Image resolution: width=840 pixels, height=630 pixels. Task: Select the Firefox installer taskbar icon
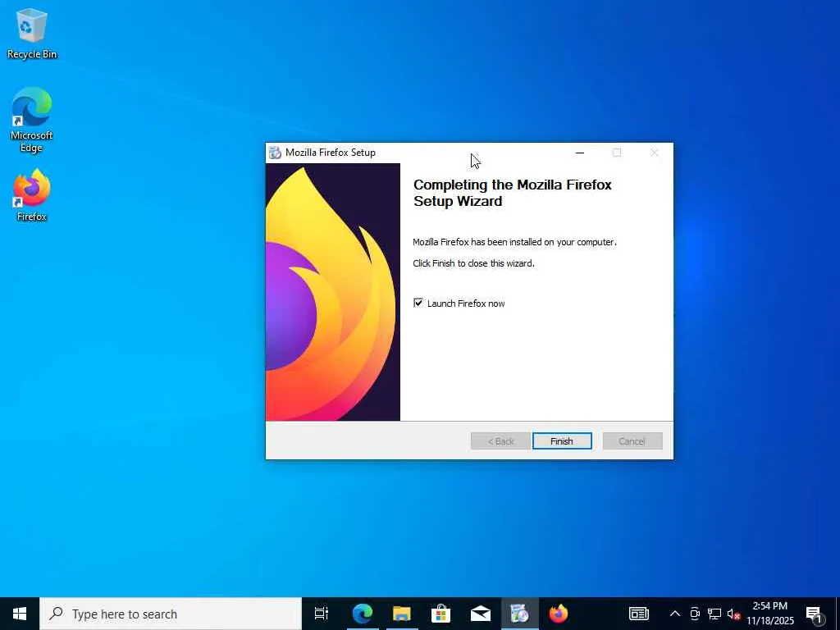point(519,614)
